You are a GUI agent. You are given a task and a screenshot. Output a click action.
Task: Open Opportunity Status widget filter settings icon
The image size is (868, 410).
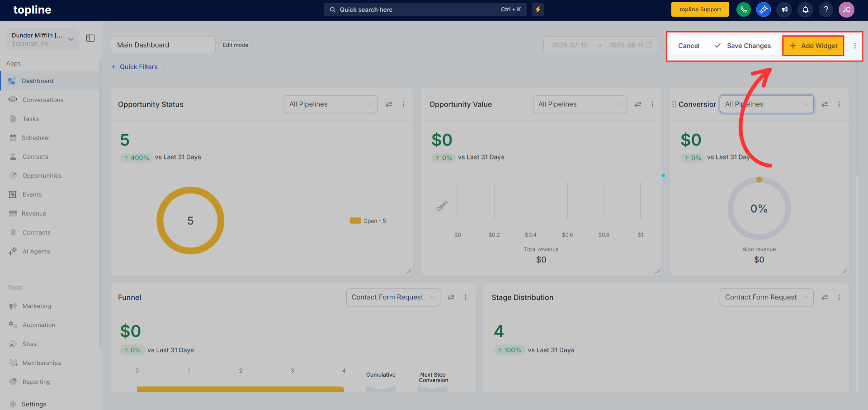pyautogui.click(x=389, y=104)
